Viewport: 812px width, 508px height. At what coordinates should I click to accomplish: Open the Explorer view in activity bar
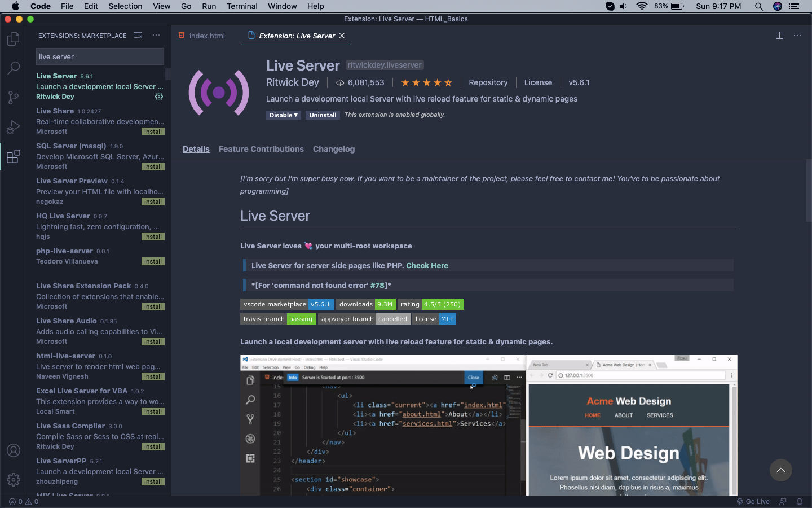tap(14, 39)
